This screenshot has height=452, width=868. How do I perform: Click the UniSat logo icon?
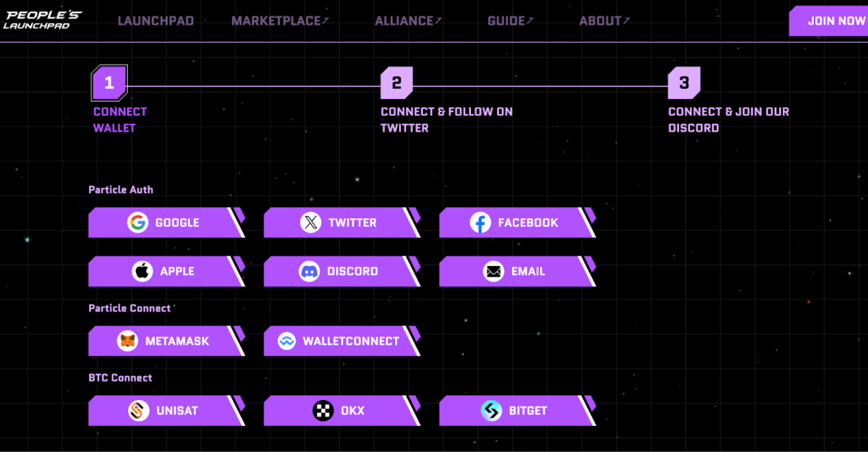click(139, 411)
